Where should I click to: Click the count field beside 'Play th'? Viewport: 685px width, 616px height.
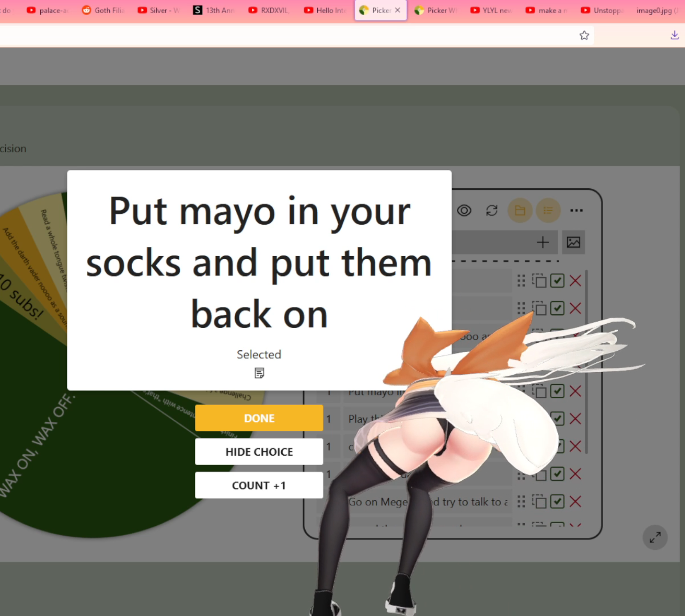click(328, 419)
